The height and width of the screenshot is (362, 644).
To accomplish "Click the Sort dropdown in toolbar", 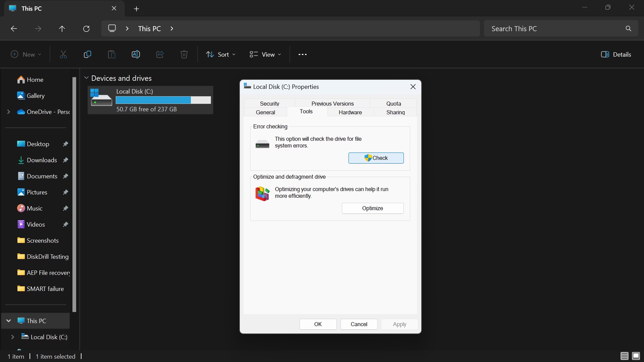I will coord(220,54).
